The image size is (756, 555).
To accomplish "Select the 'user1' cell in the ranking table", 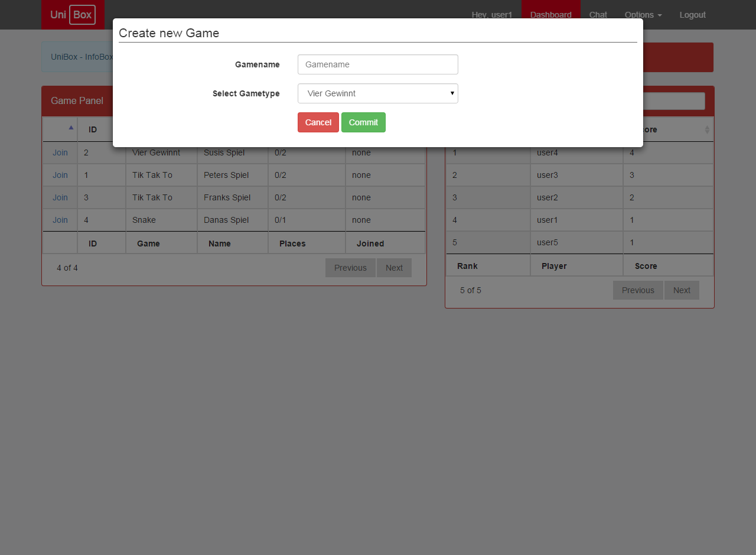I will click(576, 220).
